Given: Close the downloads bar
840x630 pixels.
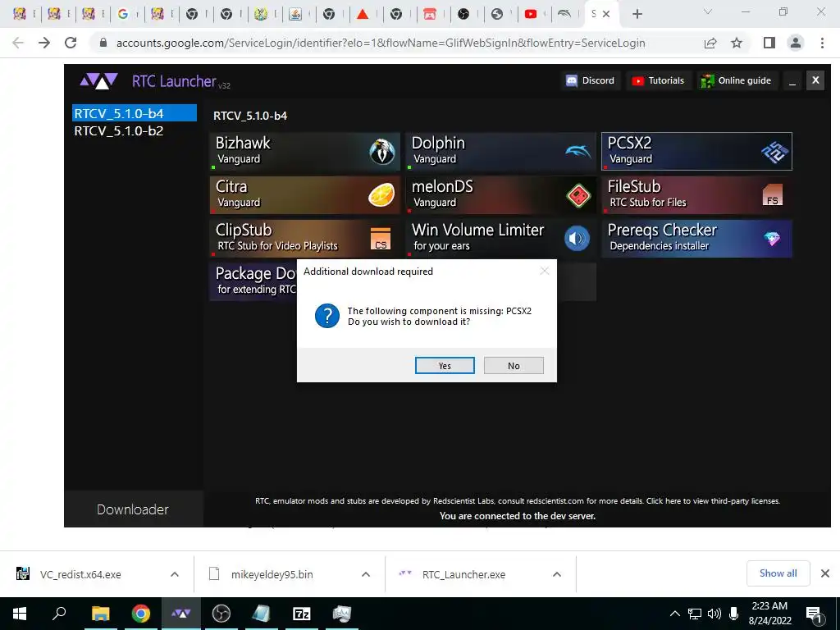Looking at the screenshot, I should (x=825, y=573).
